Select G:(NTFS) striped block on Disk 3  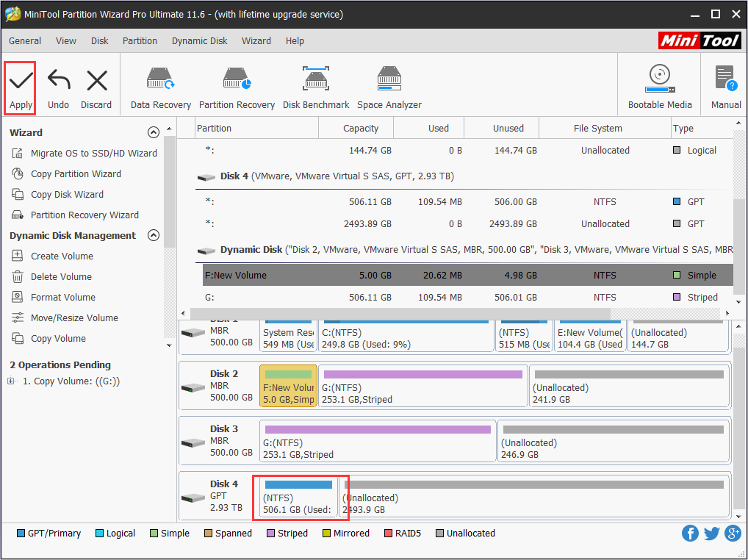click(378, 441)
